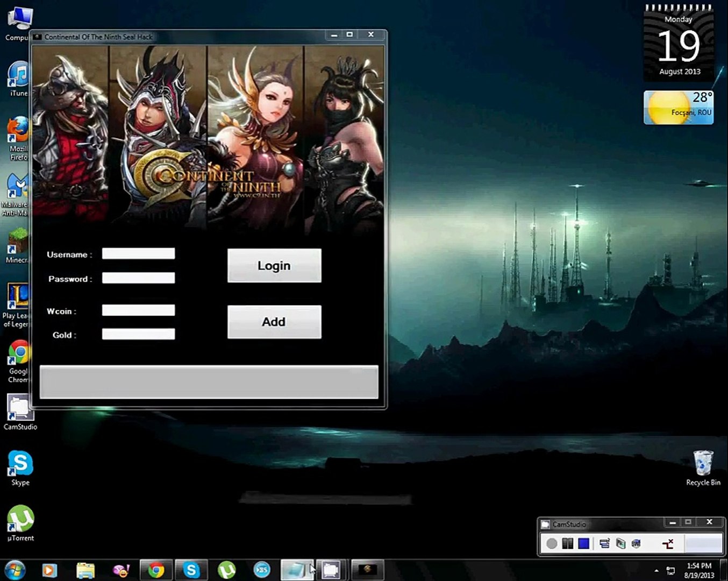Select the Google Chrome desktop shortcut
Screen dimensions: 728x581
pyautogui.click(x=18, y=362)
